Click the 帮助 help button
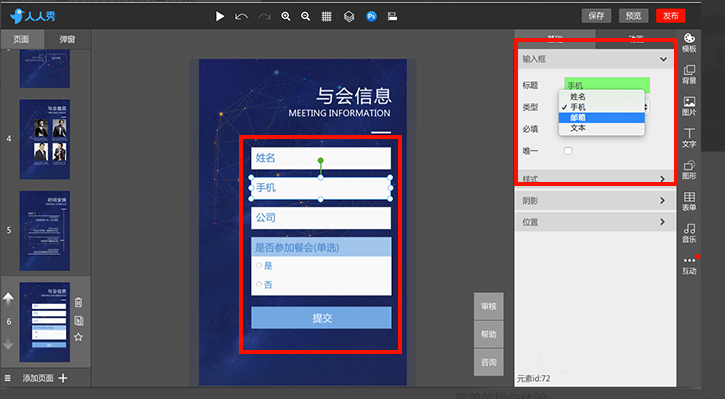The width and height of the screenshot is (725, 399). click(x=489, y=334)
